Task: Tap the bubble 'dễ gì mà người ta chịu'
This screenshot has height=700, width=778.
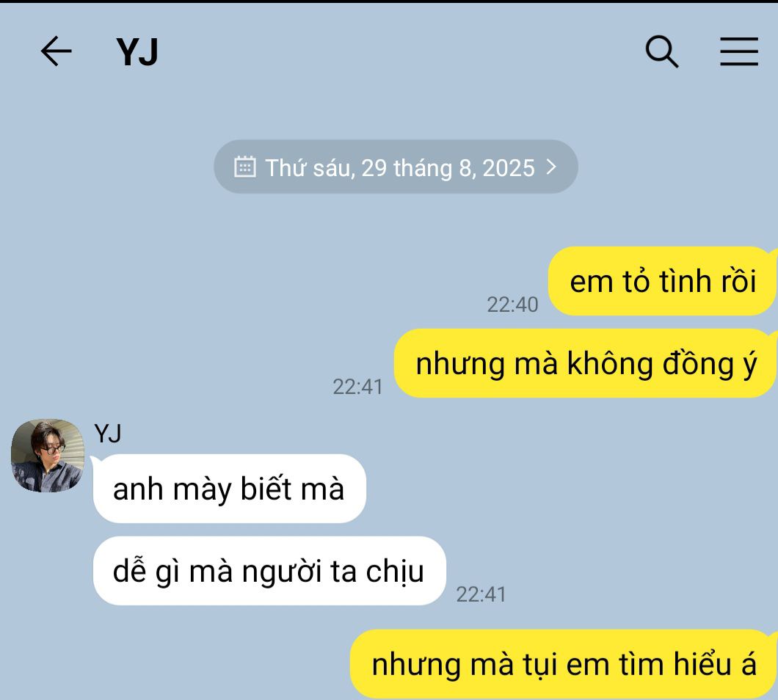Action: pos(269,571)
